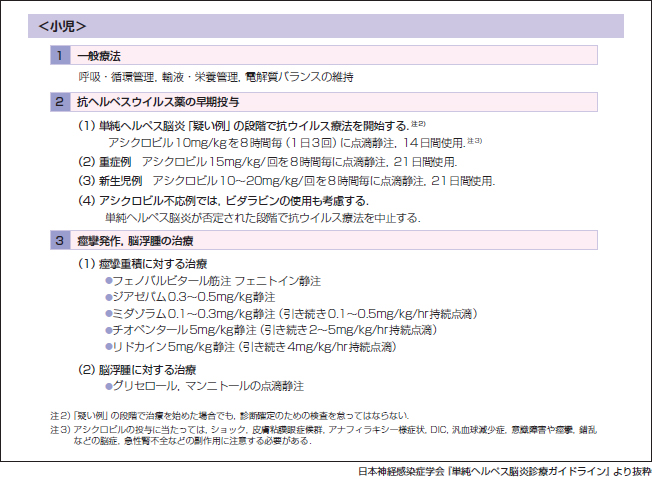Image resolution: width=652 pixels, height=480 pixels.
Task: Click the (4) アシクロビル不応例 line
Action: click(x=236, y=200)
